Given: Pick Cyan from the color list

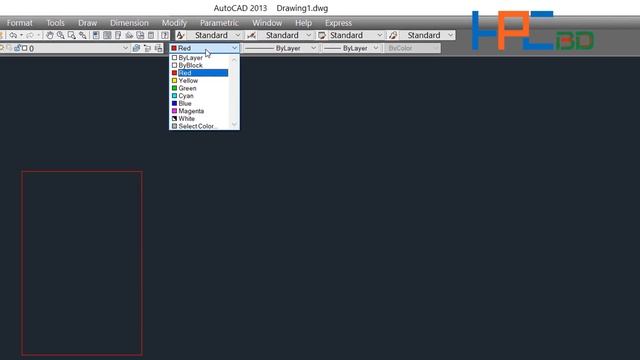Looking at the screenshot, I should click(200, 96).
